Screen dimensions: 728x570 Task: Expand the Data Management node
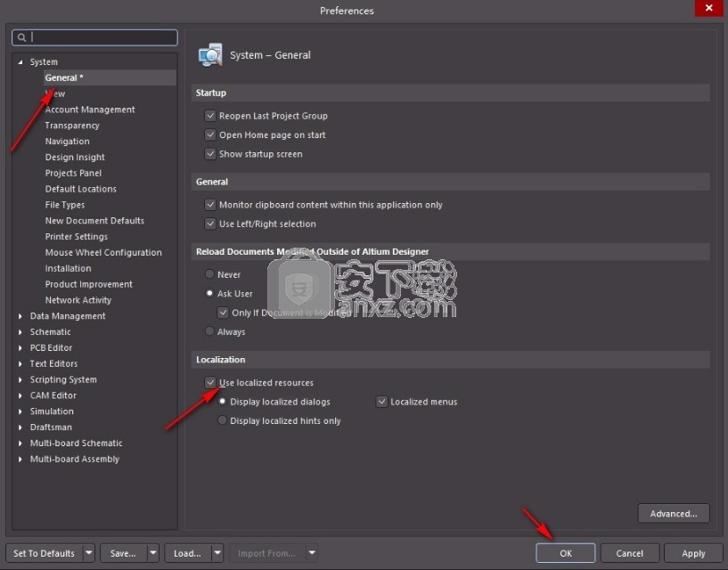point(20,316)
